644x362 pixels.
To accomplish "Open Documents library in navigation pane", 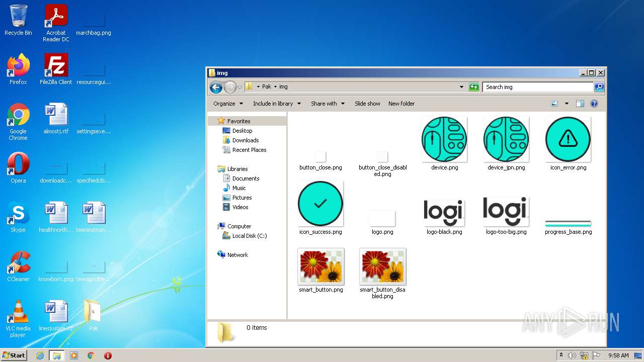I will [246, 178].
